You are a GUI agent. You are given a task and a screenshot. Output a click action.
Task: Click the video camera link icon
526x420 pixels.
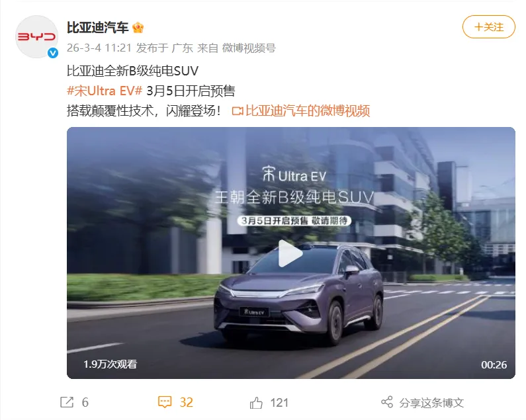coord(238,111)
